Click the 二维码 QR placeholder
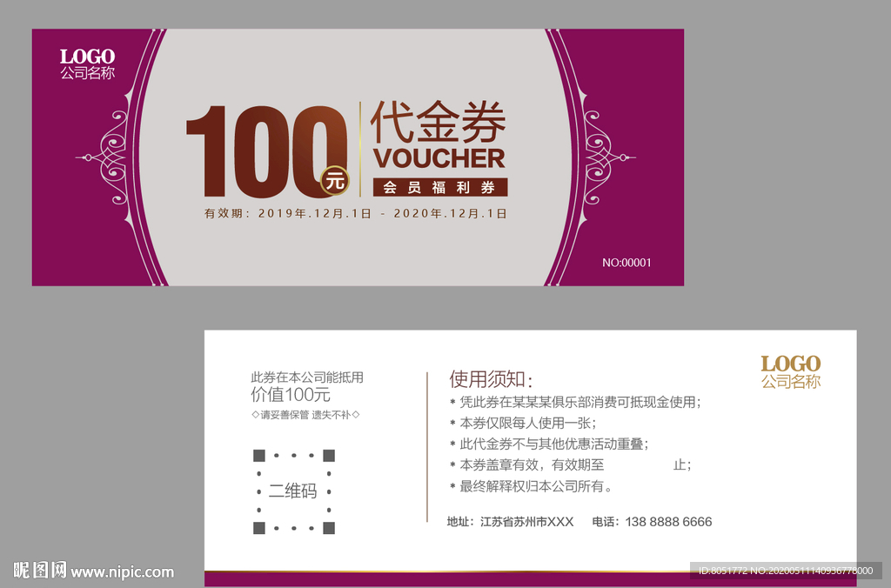This screenshot has width=891, height=588. 294,491
